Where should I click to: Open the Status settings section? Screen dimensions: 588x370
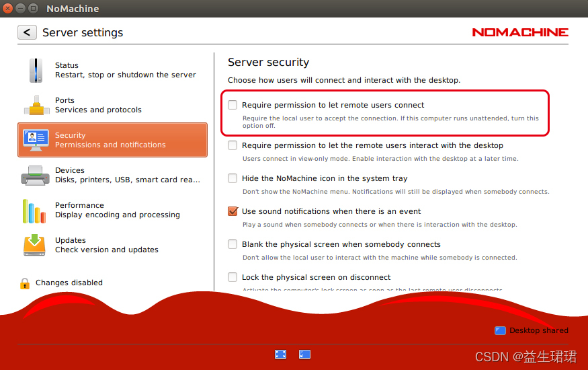[x=112, y=70]
